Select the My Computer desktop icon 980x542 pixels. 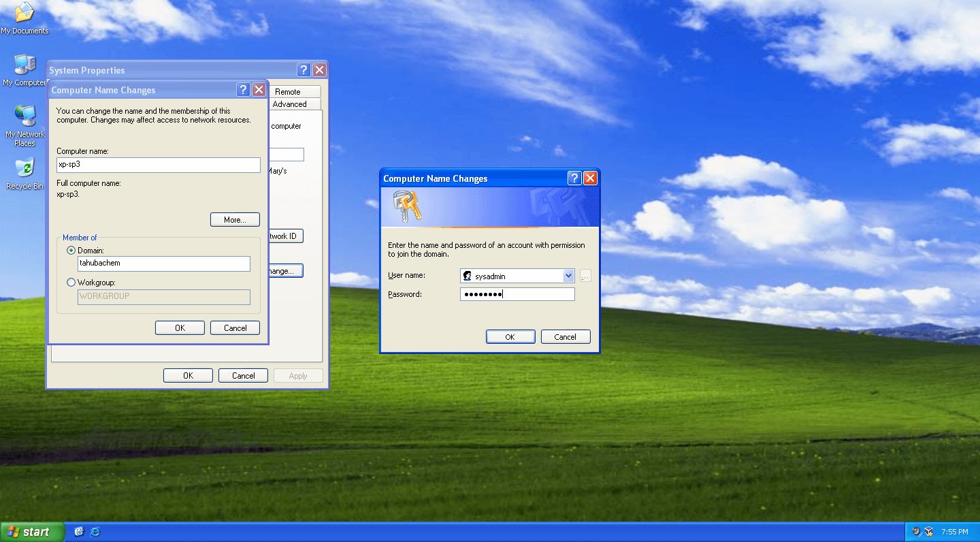tap(24, 70)
